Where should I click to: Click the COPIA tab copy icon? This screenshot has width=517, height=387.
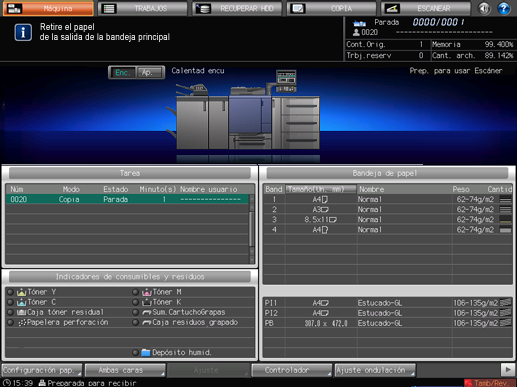pos(298,9)
